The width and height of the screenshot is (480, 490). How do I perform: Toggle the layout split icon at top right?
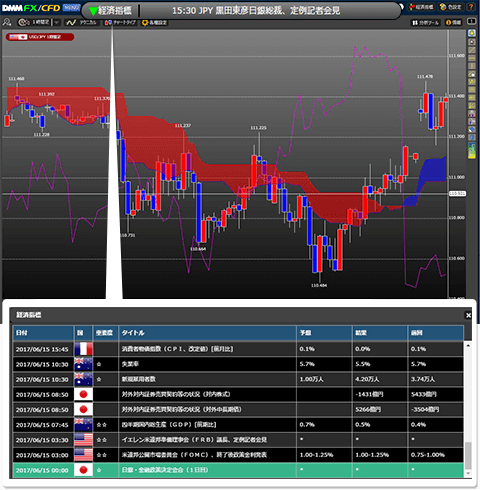click(471, 22)
